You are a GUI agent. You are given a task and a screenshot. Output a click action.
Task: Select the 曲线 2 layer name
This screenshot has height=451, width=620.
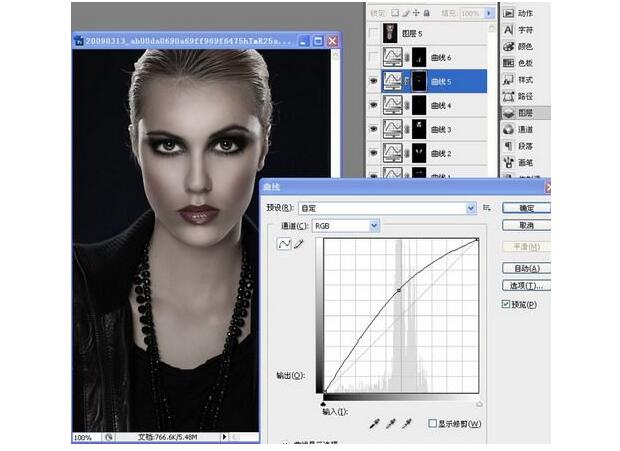[441, 154]
